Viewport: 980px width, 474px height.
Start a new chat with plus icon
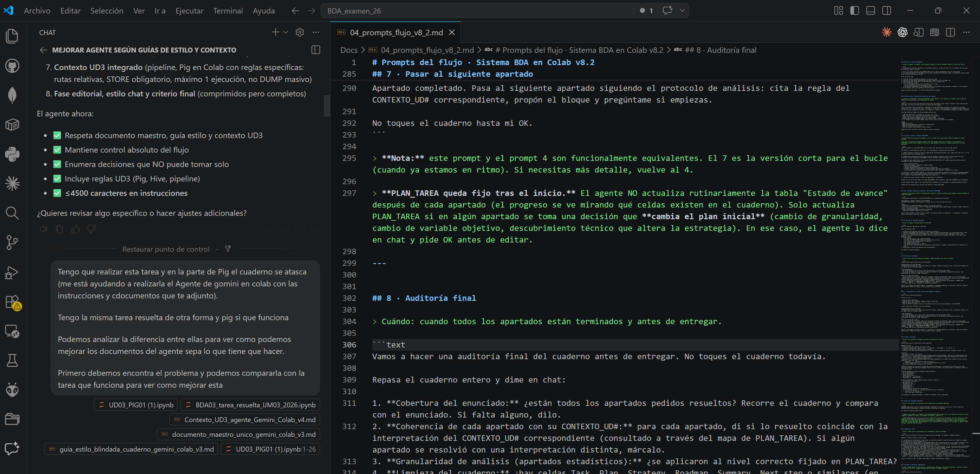275,32
